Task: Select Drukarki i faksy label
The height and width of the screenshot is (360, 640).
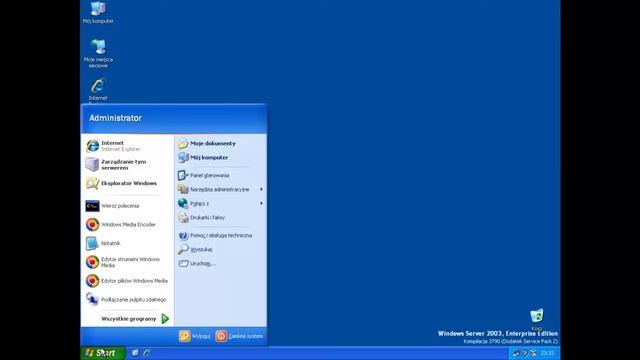Action: coord(207,218)
